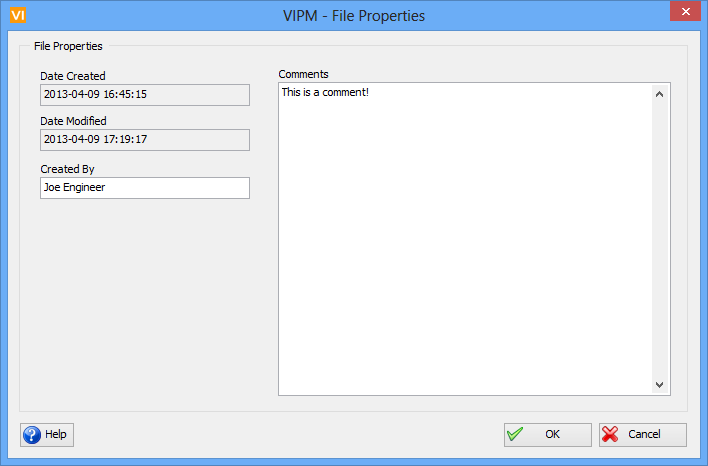Screen dimensions: 708x466
Task: Click the Comments scrollbar down arrow
Action: (x=660, y=384)
